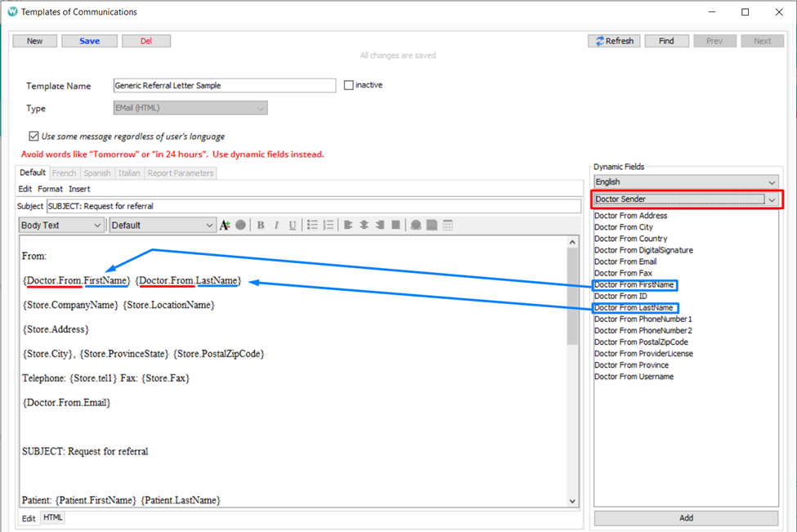Check the inactive checkbox
This screenshot has height=532, width=797.
349,85
